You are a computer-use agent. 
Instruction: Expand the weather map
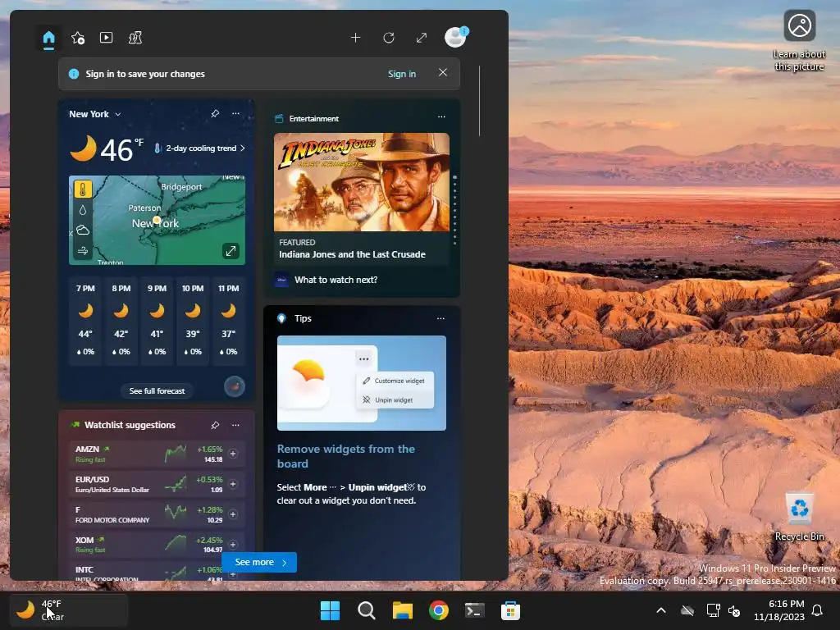click(231, 251)
